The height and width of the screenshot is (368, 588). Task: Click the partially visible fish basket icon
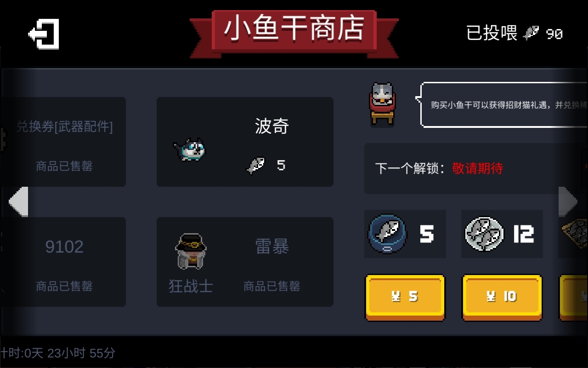click(574, 235)
